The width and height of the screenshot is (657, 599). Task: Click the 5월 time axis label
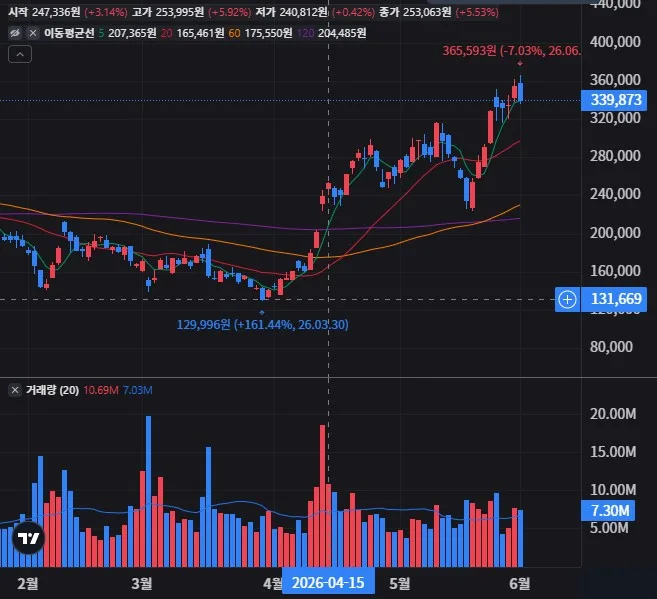coord(400,583)
